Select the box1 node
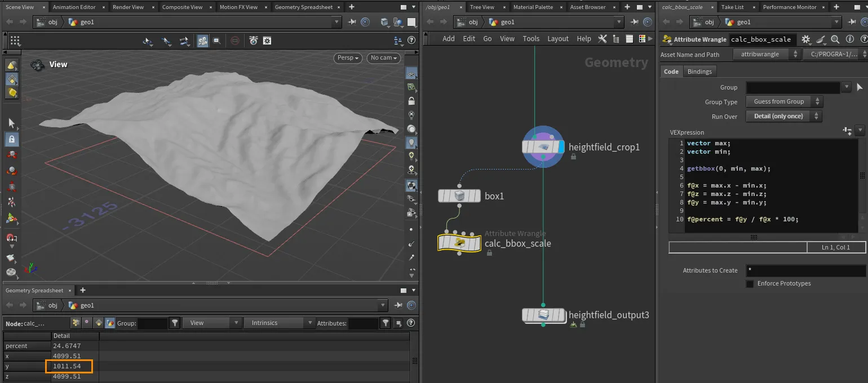The height and width of the screenshot is (383, 868). 459,196
